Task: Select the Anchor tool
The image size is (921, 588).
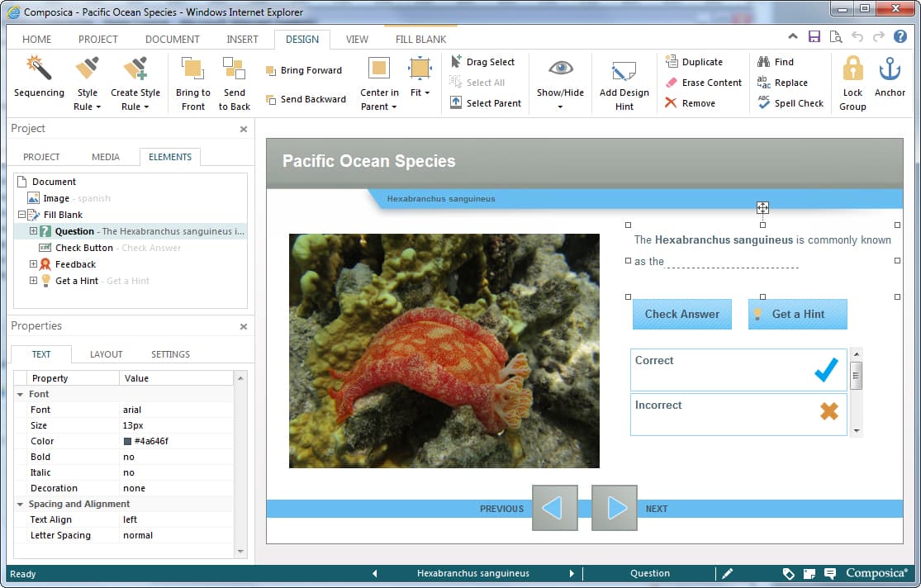Action: [890, 69]
